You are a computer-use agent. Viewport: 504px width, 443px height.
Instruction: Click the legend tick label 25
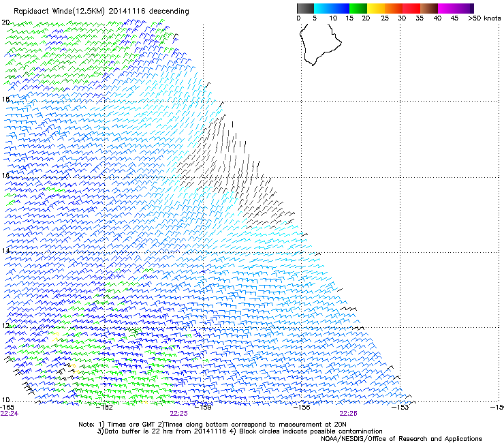tap(385, 18)
